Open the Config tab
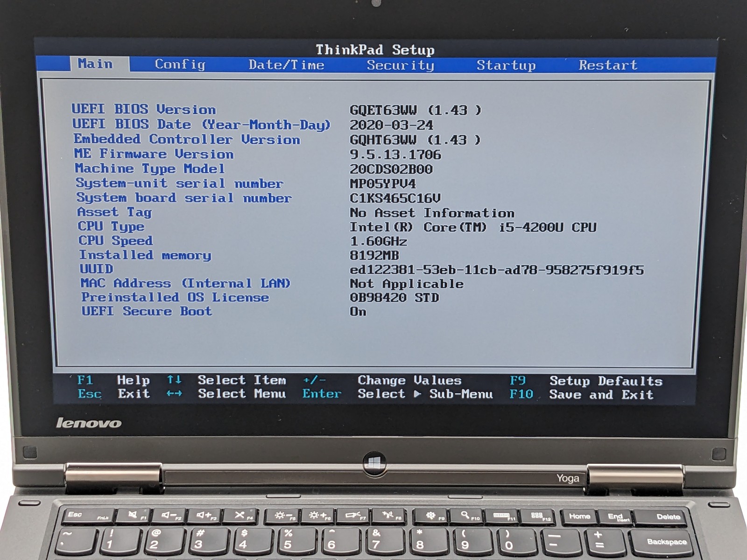The height and width of the screenshot is (560, 747). pyautogui.click(x=180, y=64)
